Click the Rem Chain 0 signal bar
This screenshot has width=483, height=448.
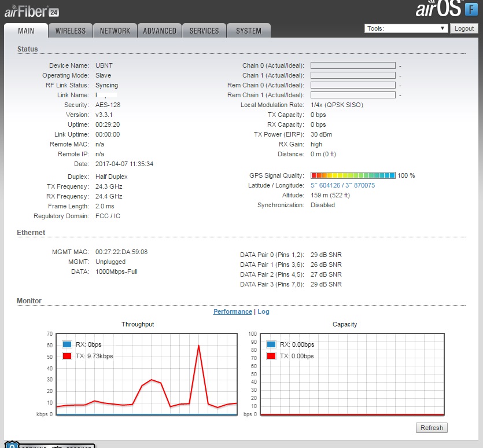tap(353, 85)
